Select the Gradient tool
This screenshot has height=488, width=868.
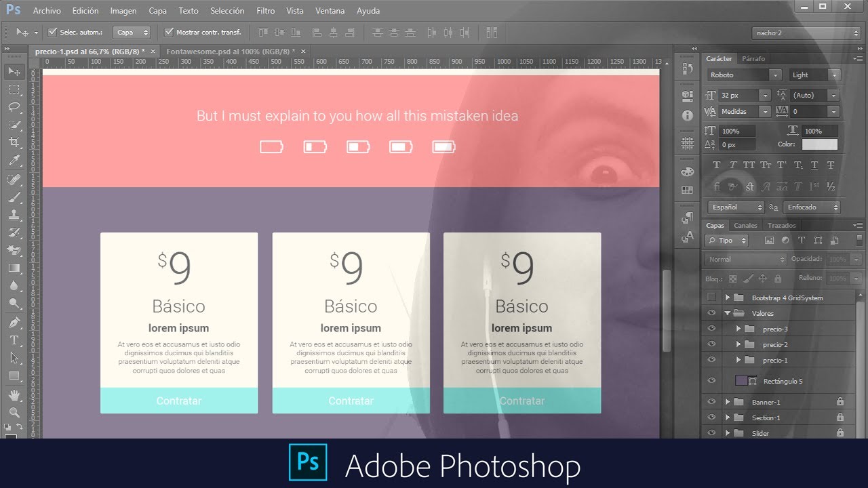pyautogui.click(x=14, y=268)
